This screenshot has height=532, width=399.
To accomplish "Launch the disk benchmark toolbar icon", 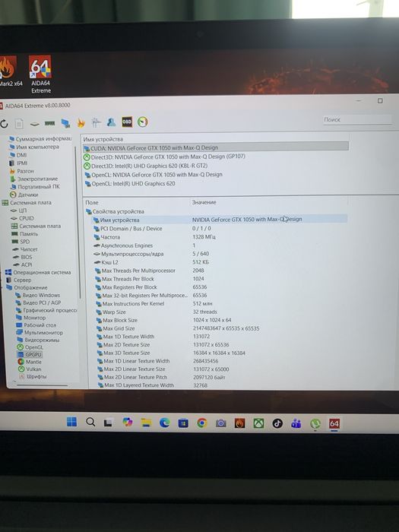I will click(34, 124).
